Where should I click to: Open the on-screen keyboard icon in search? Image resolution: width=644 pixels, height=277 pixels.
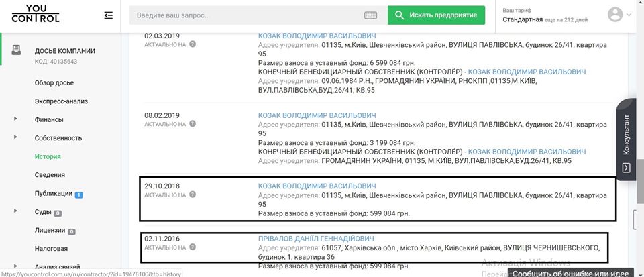[370, 15]
